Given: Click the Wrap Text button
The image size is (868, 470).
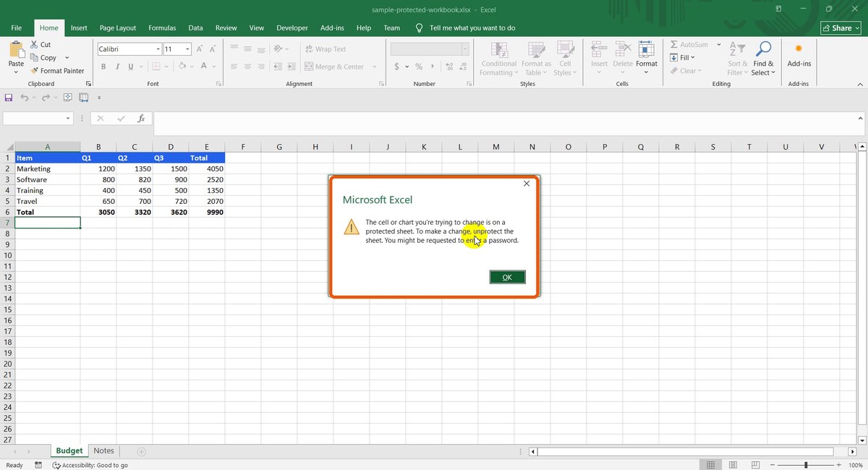Looking at the screenshot, I should click(325, 49).
